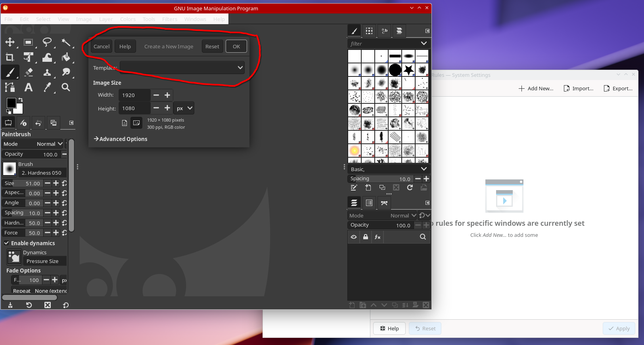The height and width of the screenshot is (345, 644).
Task: Select the Smudge tool
Action: click(x=66, y=72)
